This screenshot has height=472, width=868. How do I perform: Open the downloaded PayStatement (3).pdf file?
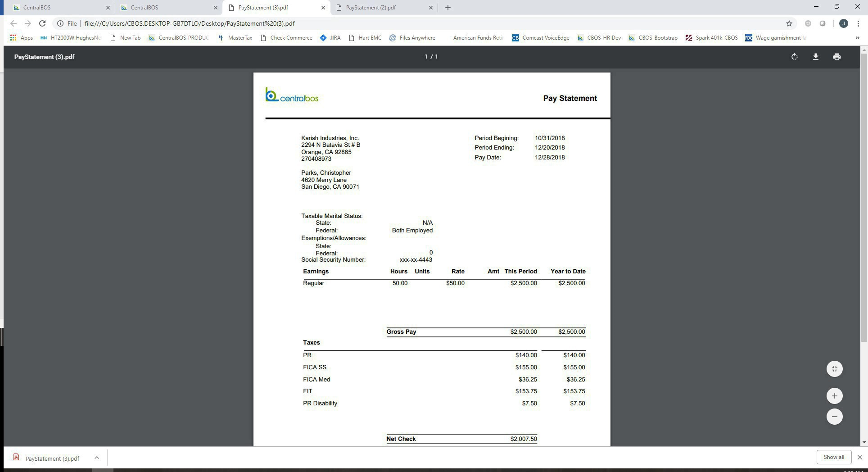point(47,458)
